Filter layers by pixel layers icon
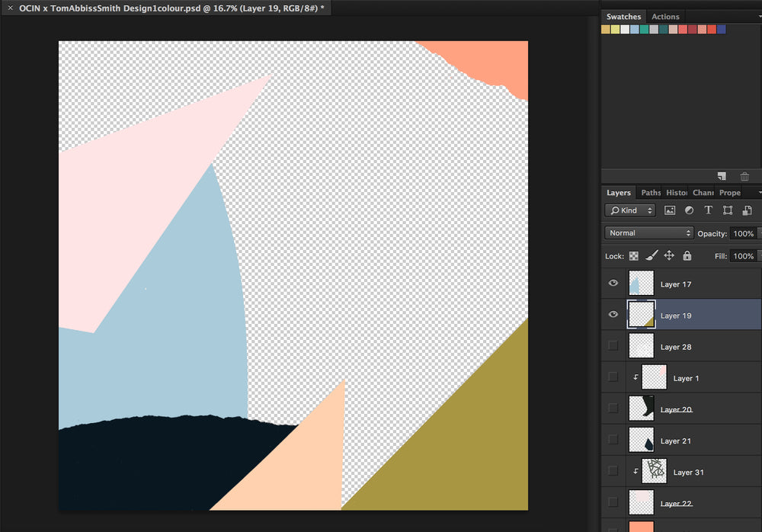Viewport: 762px width, 532px height. pos(670,210)
